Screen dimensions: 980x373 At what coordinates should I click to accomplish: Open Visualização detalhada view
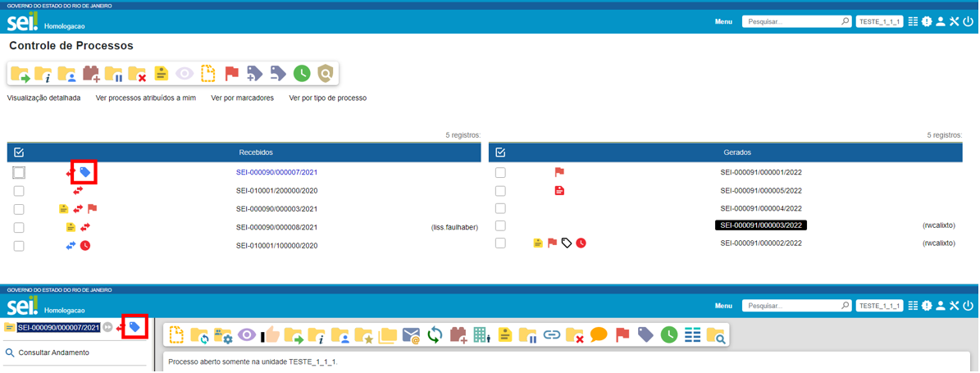(x=43, y=98)
